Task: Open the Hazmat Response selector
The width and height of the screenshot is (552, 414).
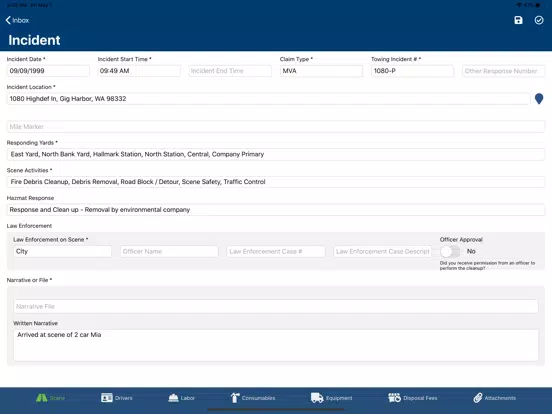Action: [x=276, y=210]
